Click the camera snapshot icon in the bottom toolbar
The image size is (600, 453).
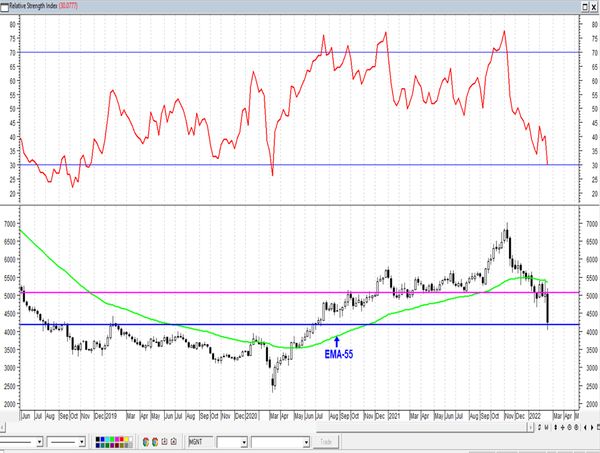pos(174,442)
